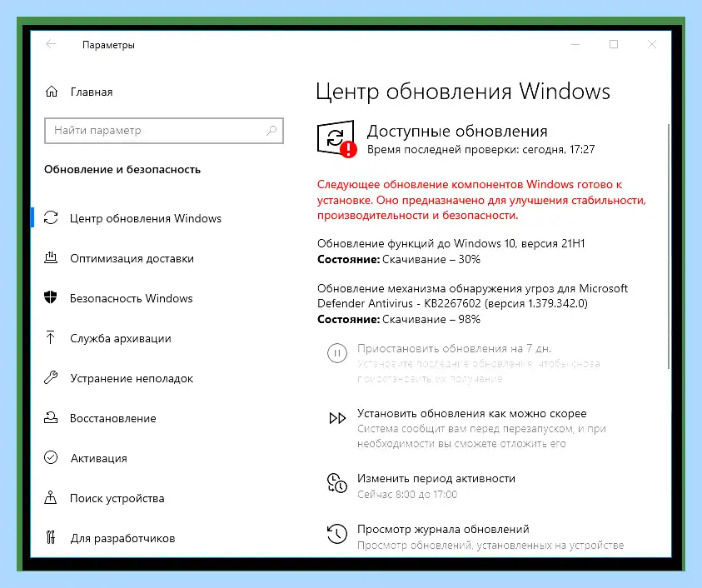Screen dimensions: 702x588
Task: Click Приостановить обновления на 7 дн.
Action: click(454, 348)
